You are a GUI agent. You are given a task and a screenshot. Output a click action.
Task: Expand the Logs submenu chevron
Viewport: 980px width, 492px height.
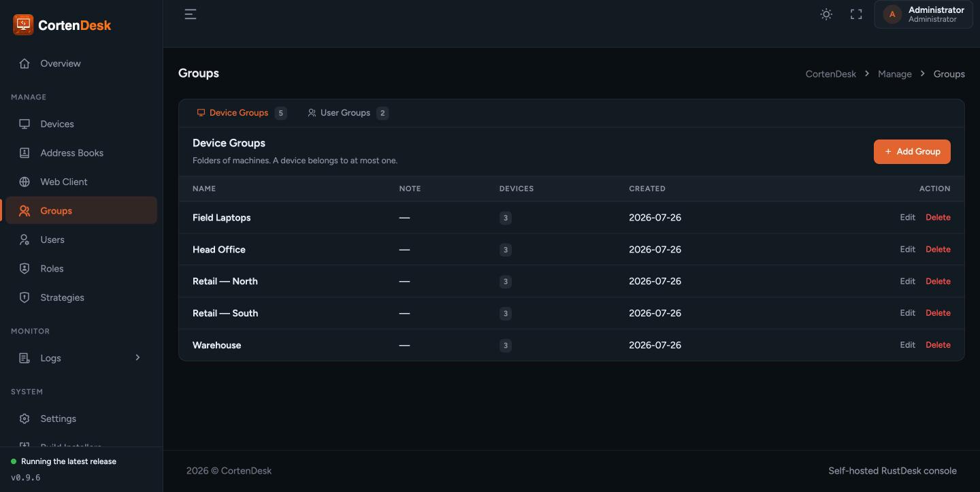137,357
